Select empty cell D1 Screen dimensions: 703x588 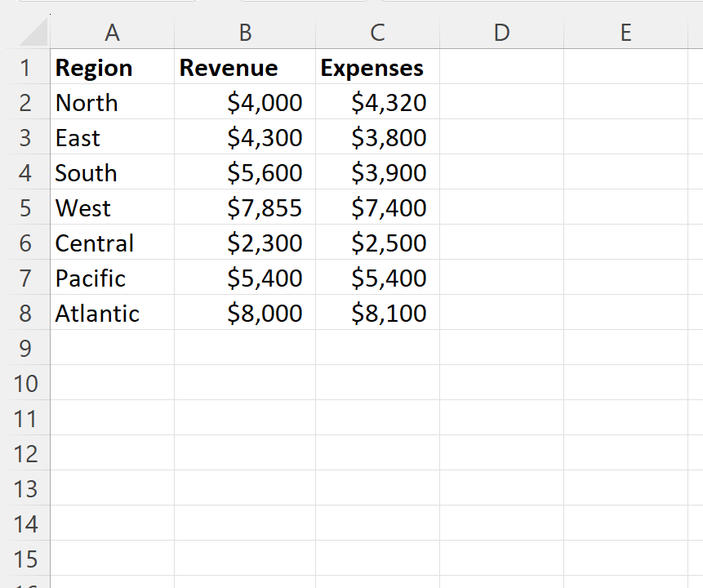[x=501, y=66]
